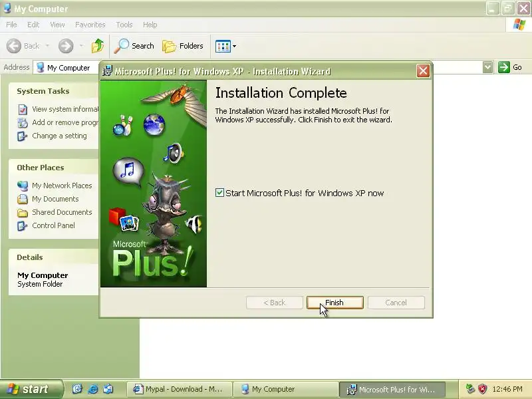The image size is (532, 399).
Task: Click Add or remove programs link
Action: [65, 122]
